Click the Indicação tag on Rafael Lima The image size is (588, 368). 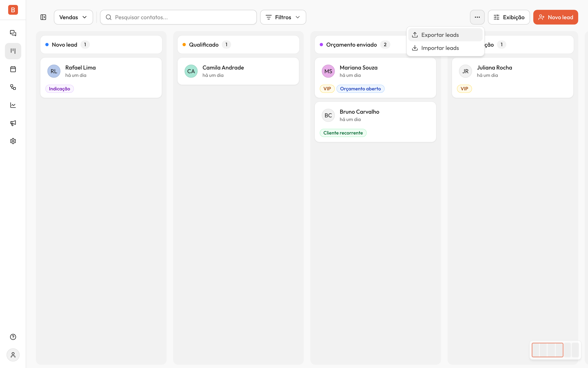(x=60, y=89)
